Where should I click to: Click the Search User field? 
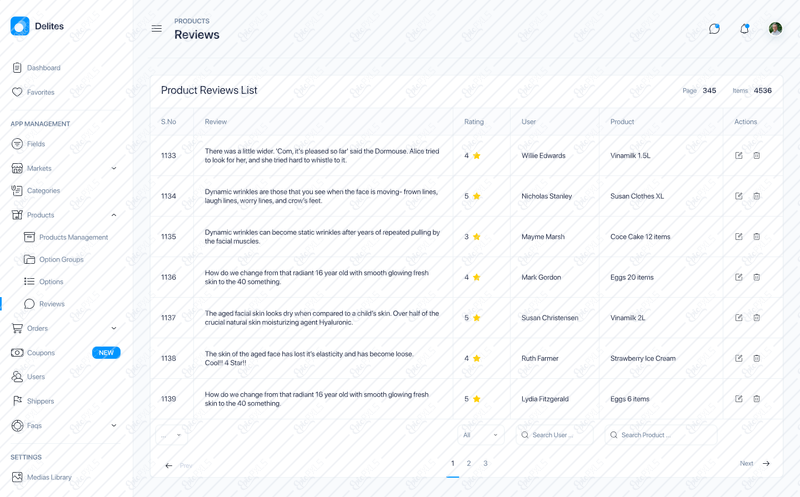tap(555, 435)
